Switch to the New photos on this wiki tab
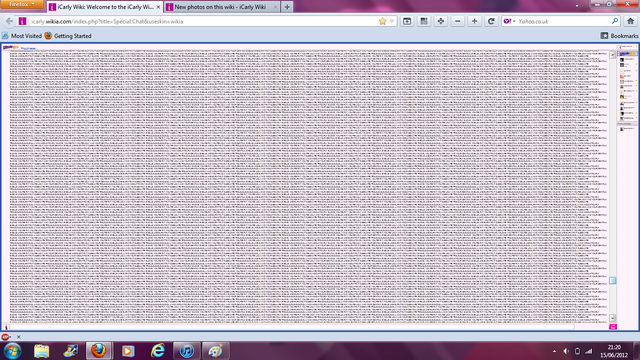 [222, 7]
